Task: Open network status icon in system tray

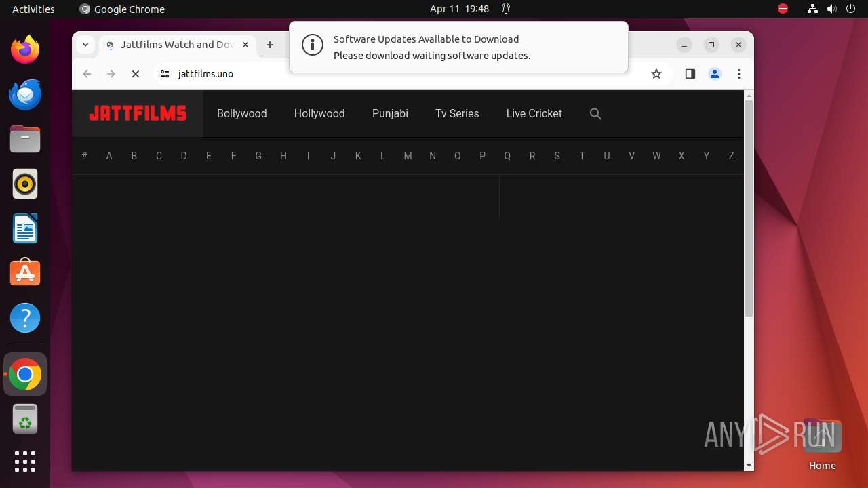Action: click(x=813, y=9)
